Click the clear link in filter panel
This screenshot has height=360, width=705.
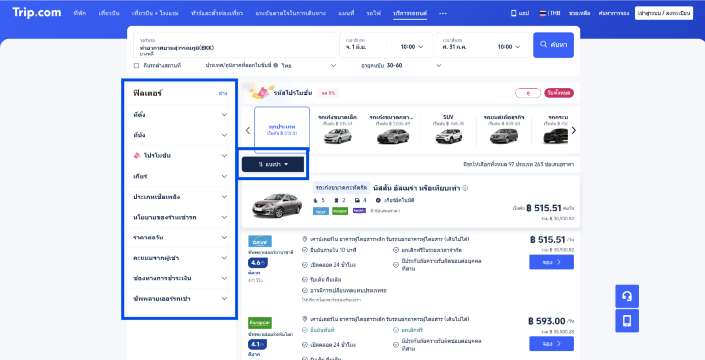[223, 93]
